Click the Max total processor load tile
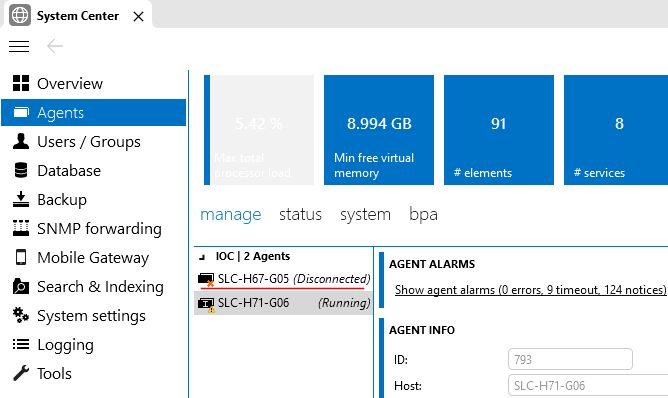 [259, 130]
